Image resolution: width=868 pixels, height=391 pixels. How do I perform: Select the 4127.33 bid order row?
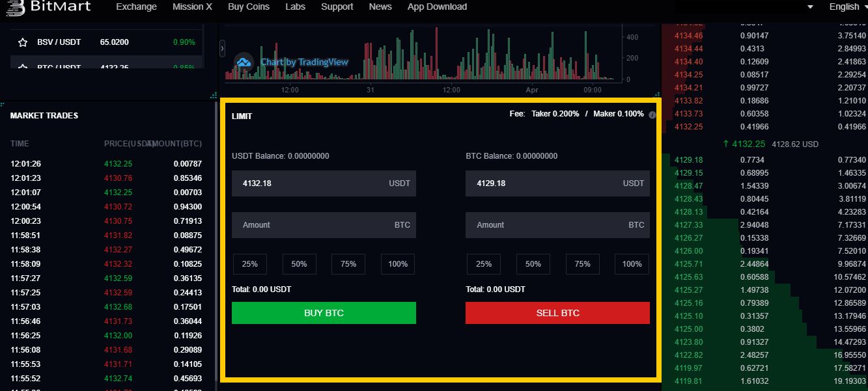764,225
